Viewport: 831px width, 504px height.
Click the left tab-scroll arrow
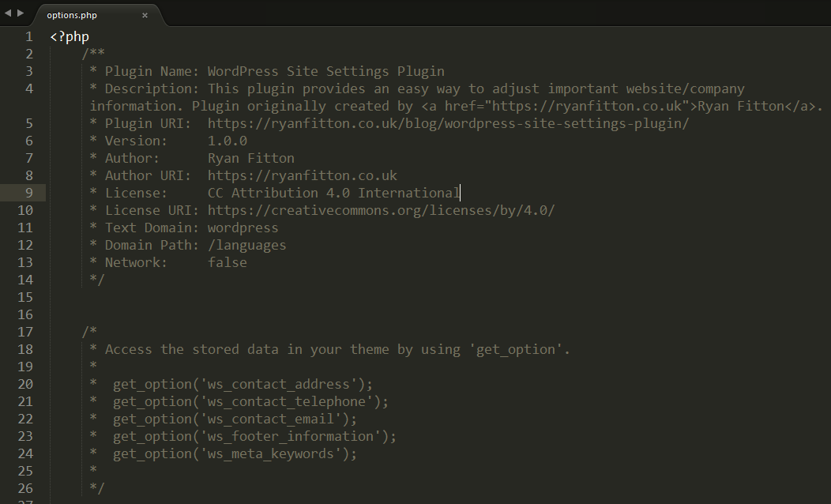[x=8, y=13]
